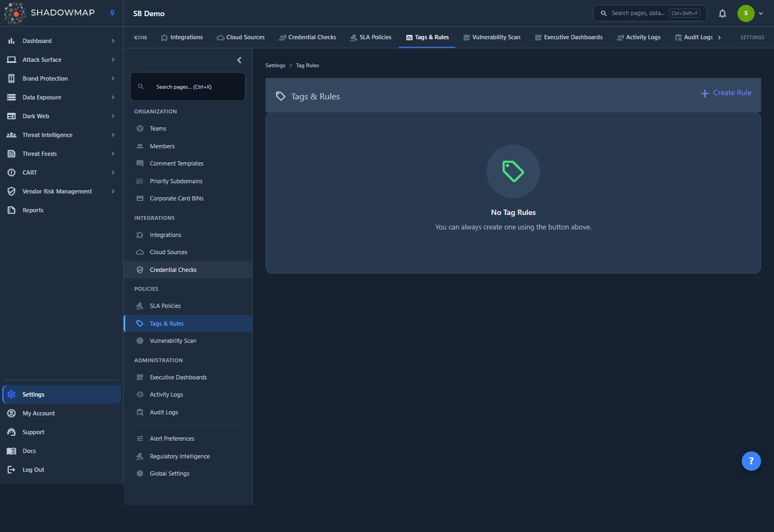The image size is (774, 532).
Task: Expand the Threat Intelligence submenu arrow
Action: 113,135
